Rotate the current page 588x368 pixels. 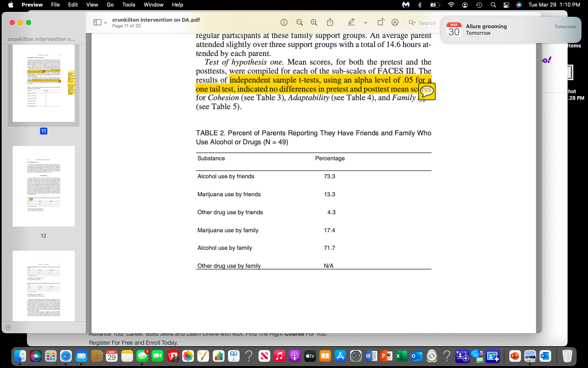pyautogui.click(x=381, y=22)
